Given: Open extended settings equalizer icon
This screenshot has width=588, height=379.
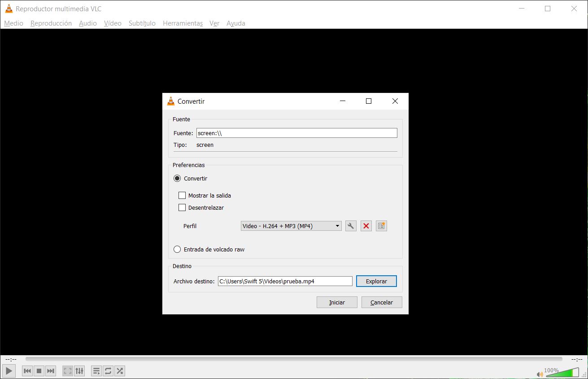Looking at the screenshot, I should pyautogui.click(x=79, y=371).
